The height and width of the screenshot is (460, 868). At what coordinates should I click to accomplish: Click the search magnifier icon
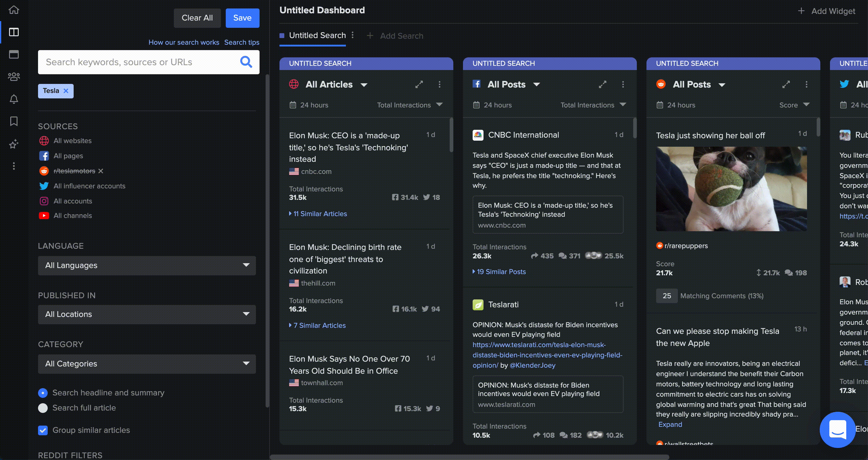[x=246, y=62]
